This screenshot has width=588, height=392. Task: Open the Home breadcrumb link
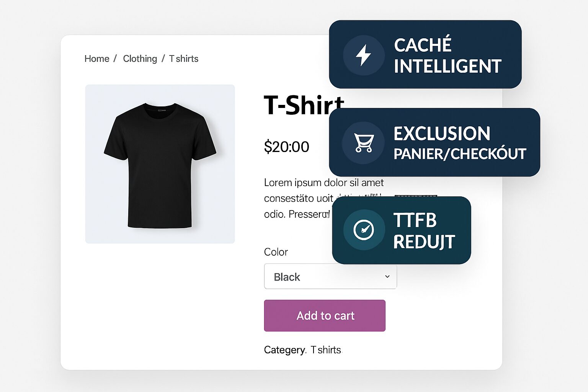(x=97, y=59)
